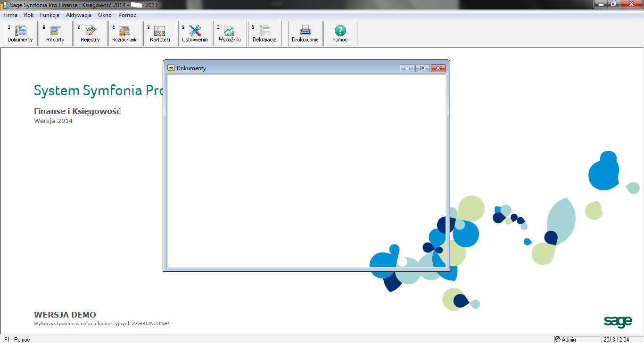Open the Deklaracje declarations icon
644x343 pixels.
[x=264, y=31]
